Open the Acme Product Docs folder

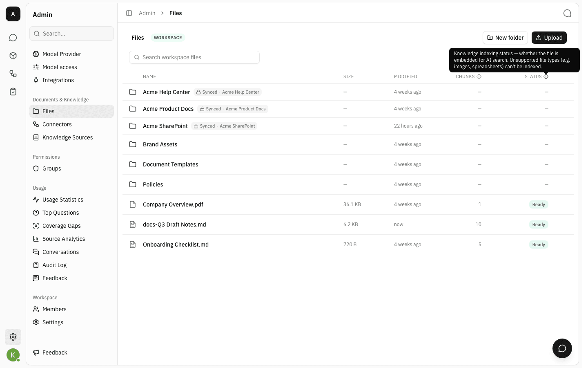168,109
